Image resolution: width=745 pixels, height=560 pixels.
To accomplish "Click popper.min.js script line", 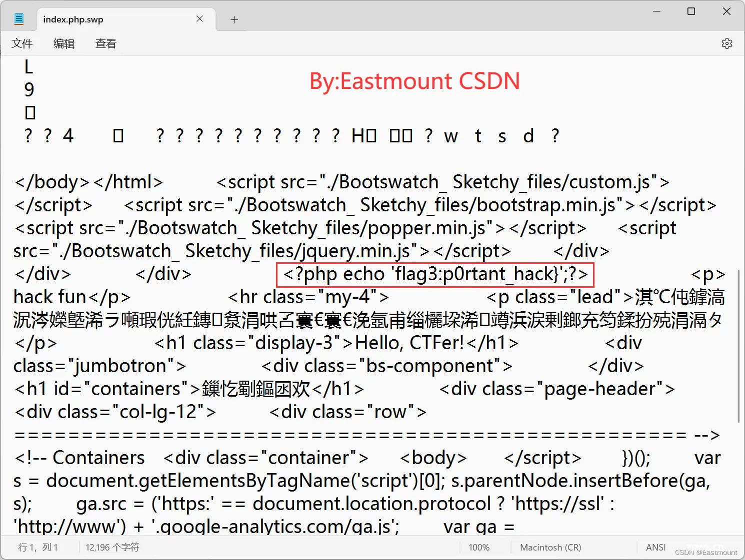I will (x=300, y=228).
